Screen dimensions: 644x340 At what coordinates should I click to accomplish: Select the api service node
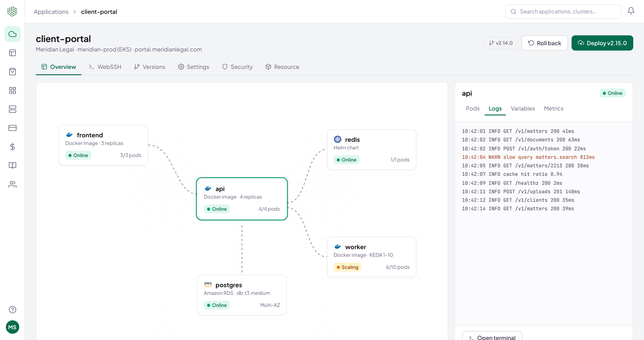(x=242, y=199)
